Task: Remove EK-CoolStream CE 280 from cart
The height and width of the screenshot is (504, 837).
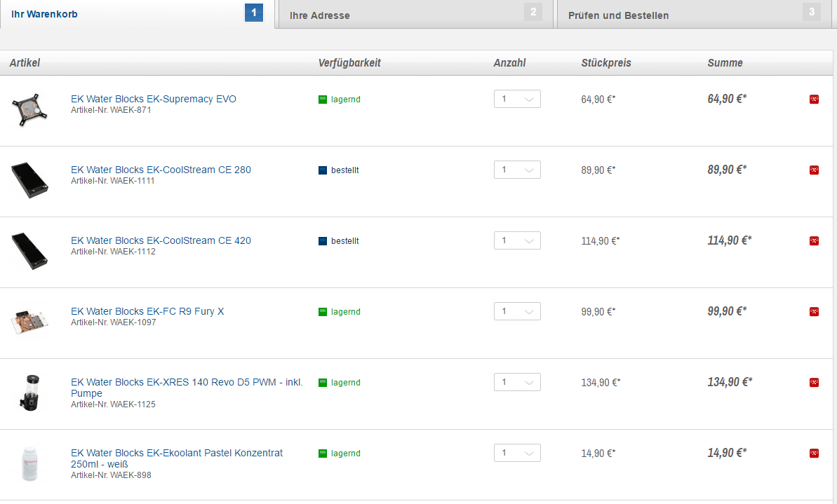Action: click(814, 170)
